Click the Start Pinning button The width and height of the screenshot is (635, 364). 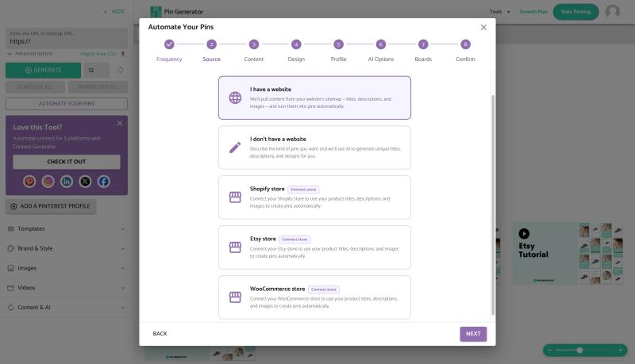tap(575, 12)
